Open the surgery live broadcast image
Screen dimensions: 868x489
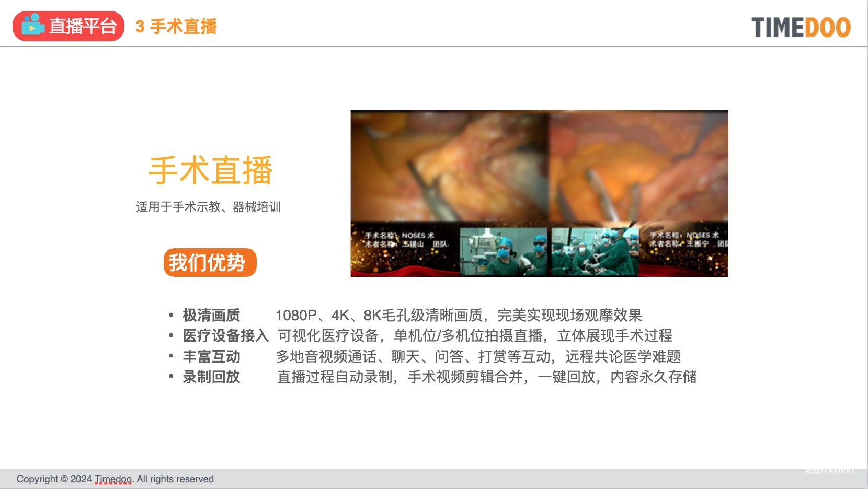pos(539,193)
